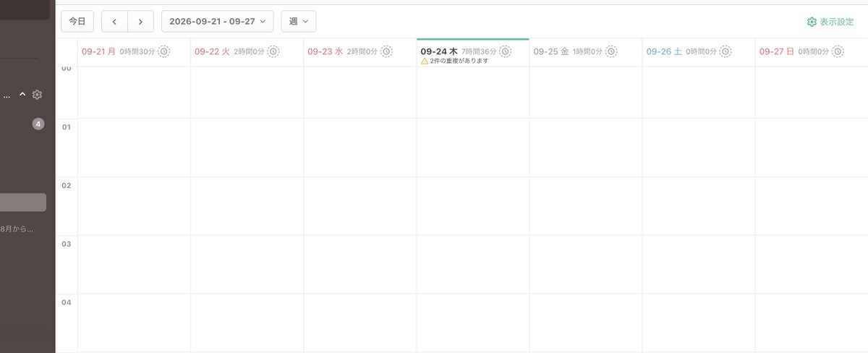The width and height of the screenshot is (868, 353).
Task: Select the 09-24 木 day header
Action: [x=439, y=51]
